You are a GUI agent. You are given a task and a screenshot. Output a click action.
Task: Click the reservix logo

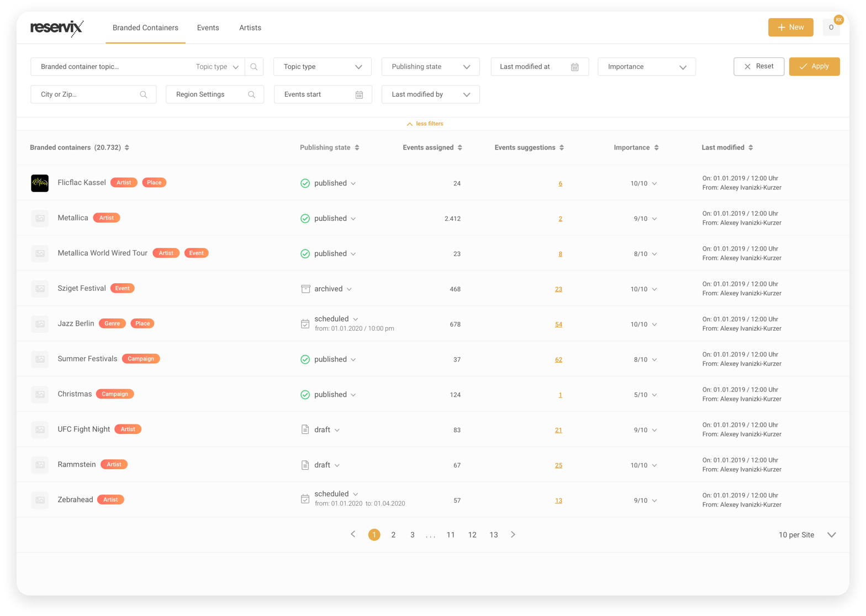(57, 28)
